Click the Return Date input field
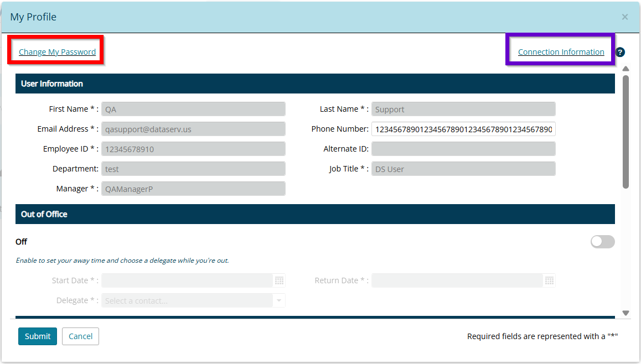The height and width of the screenshot is (364, 641). [x=457, y=280]
